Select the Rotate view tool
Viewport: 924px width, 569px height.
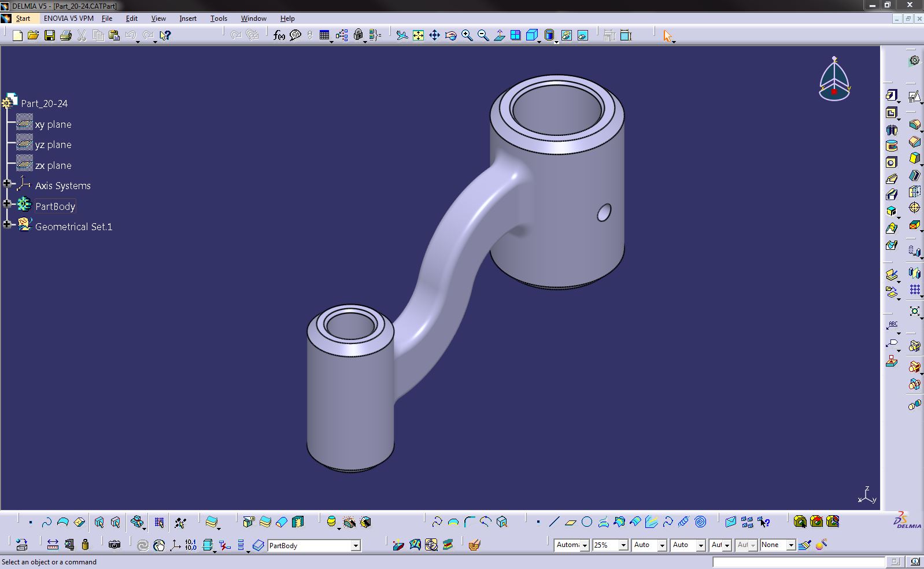pos(450,35)
